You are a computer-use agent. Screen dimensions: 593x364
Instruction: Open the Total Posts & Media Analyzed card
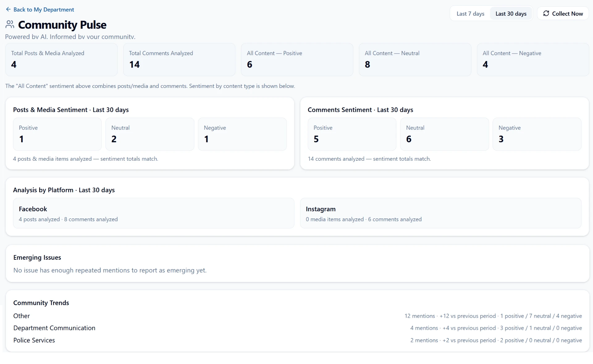coord(61,60)
